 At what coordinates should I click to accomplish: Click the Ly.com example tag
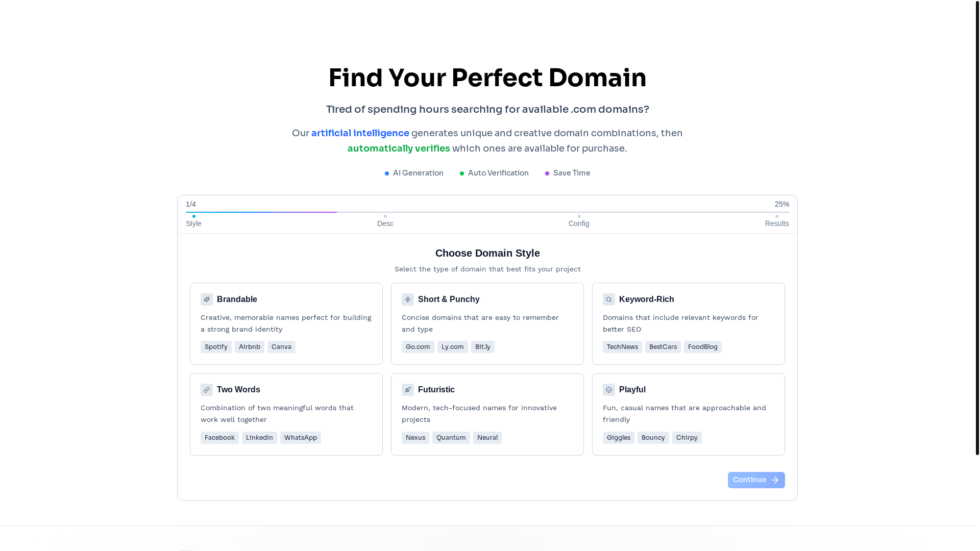453,347
